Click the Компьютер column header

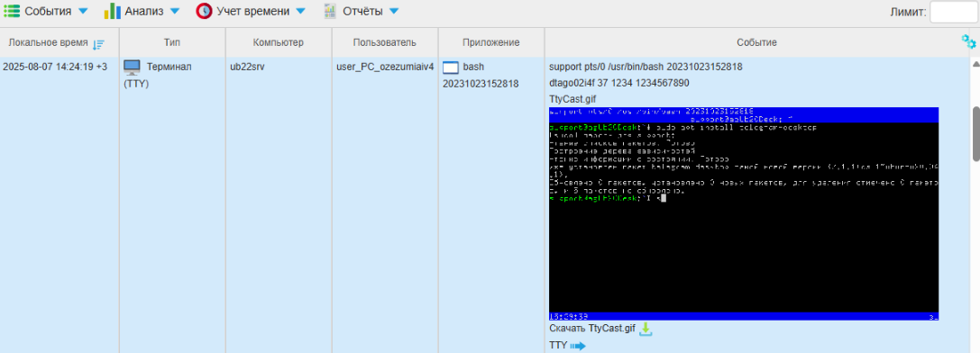tap(278, 42)
